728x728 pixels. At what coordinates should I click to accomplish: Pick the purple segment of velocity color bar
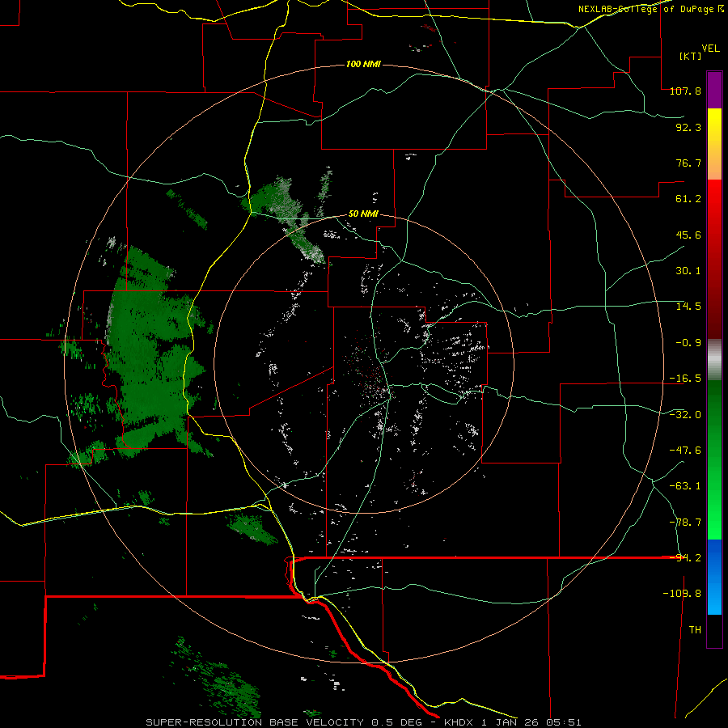(714, 90)
